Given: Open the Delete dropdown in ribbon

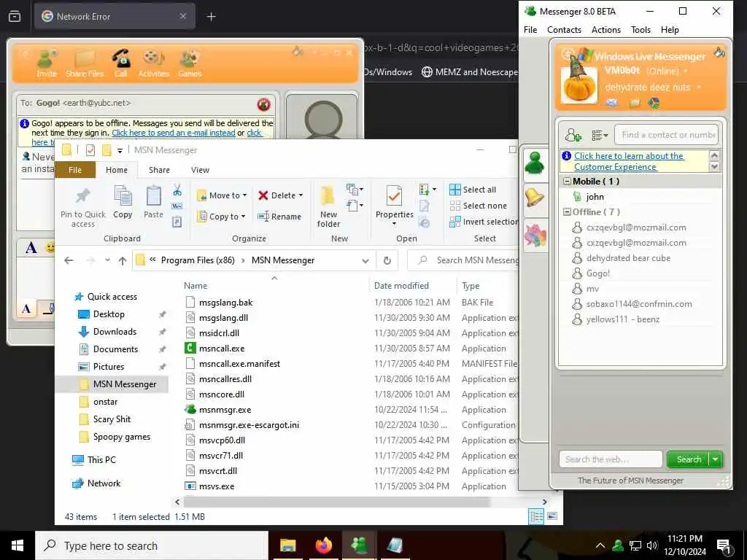Looking at the screenshot, I should point(301,195).
